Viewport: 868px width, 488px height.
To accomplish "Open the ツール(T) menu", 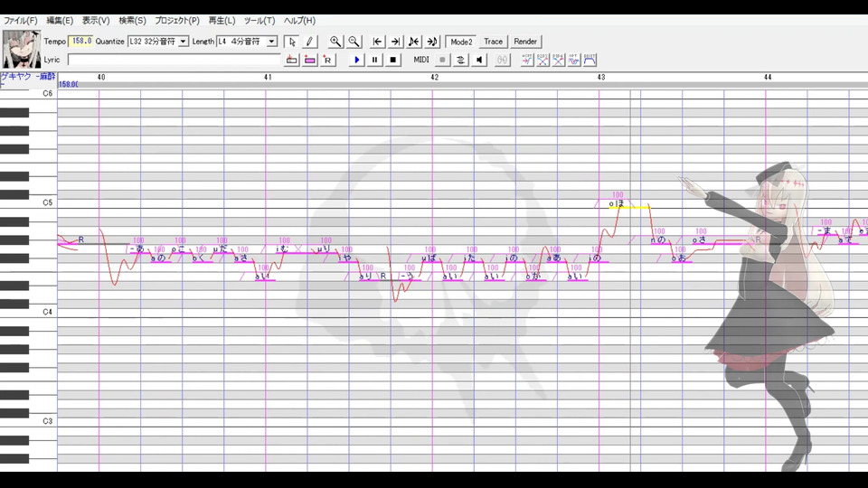I will (x=259, y=21).
